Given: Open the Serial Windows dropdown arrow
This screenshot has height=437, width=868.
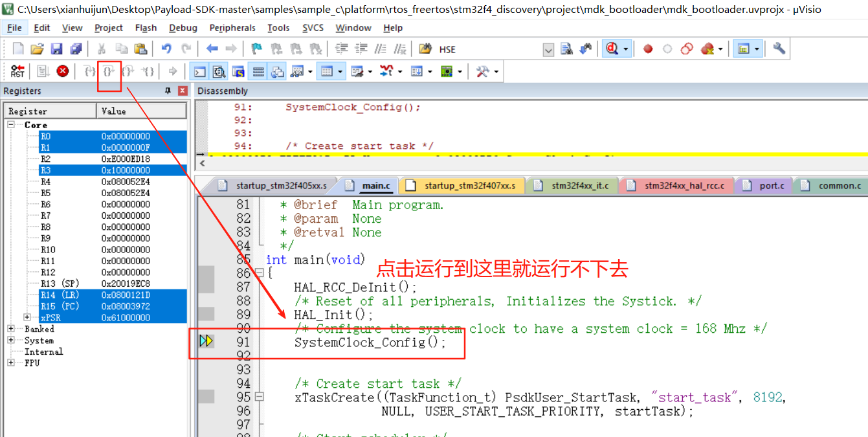Looking at the screenshot, I should tap(370, 71).
